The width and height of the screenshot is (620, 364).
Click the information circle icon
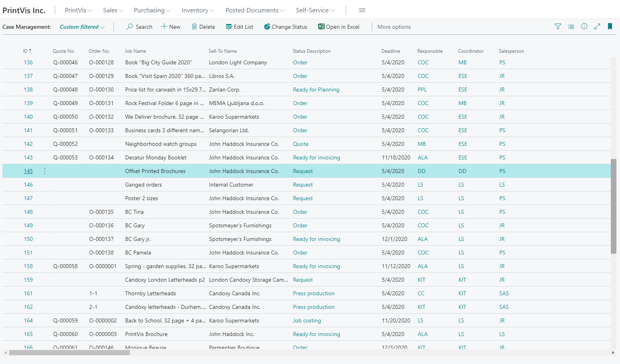[584, 27]
